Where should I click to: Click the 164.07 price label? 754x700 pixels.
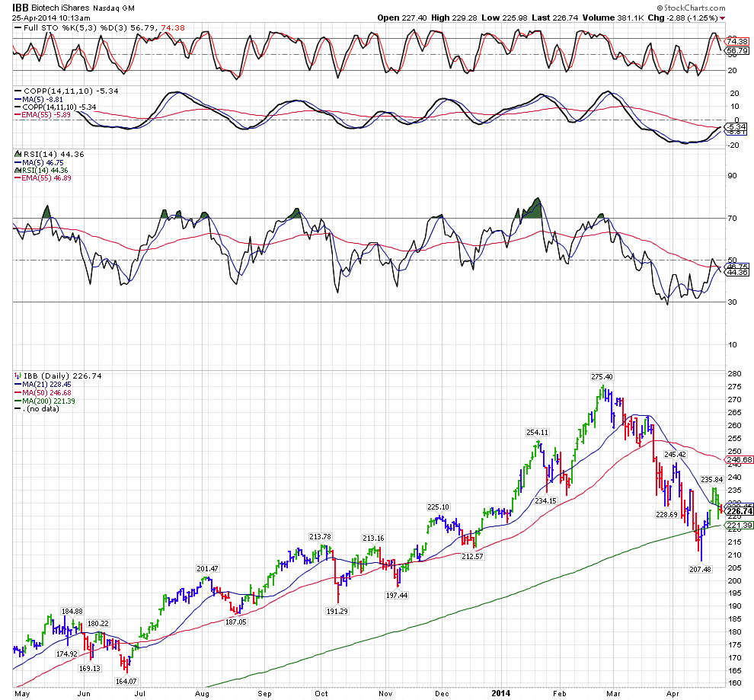(x=126, y=681)
